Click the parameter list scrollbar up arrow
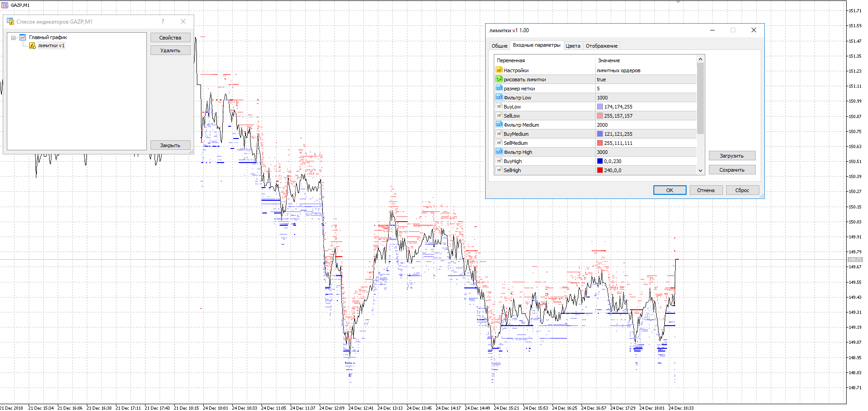The width and height of the screenshot is (868, 411). [700, 59]
